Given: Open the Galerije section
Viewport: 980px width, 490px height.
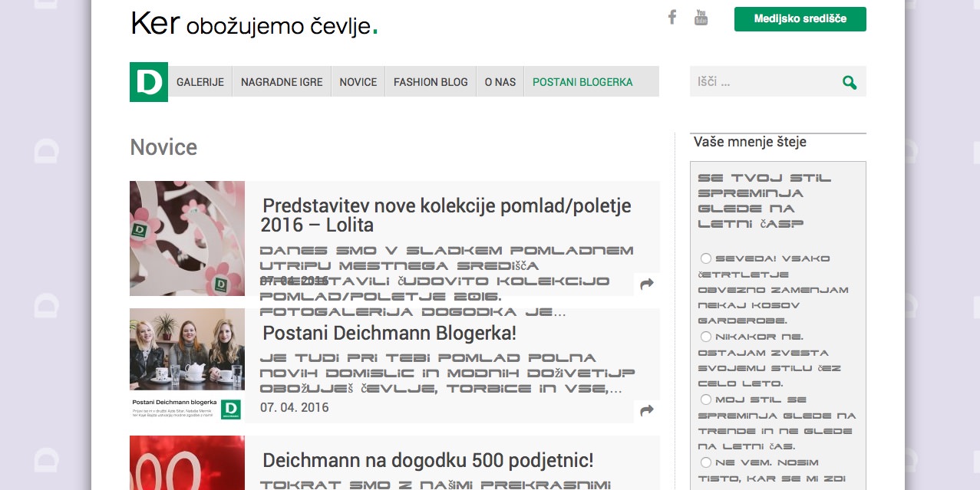Looking at the screenshot, I should [200, 81].
